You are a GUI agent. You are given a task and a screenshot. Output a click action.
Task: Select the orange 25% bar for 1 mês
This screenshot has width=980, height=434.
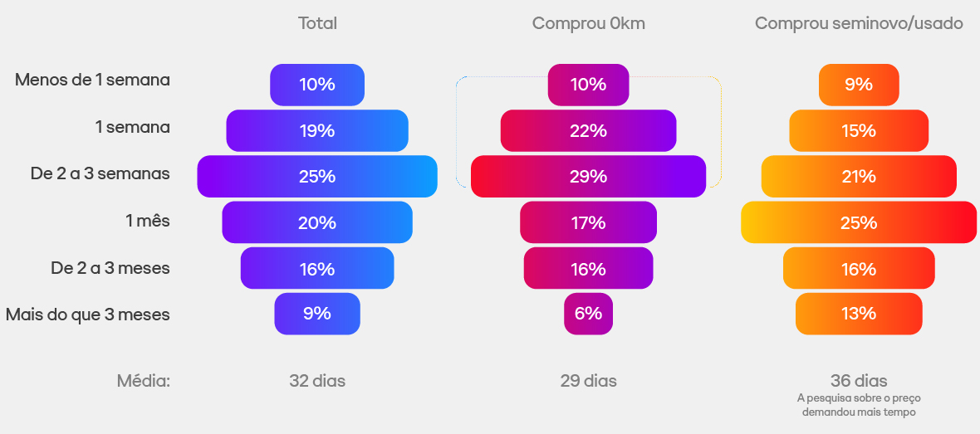(859, 222)
